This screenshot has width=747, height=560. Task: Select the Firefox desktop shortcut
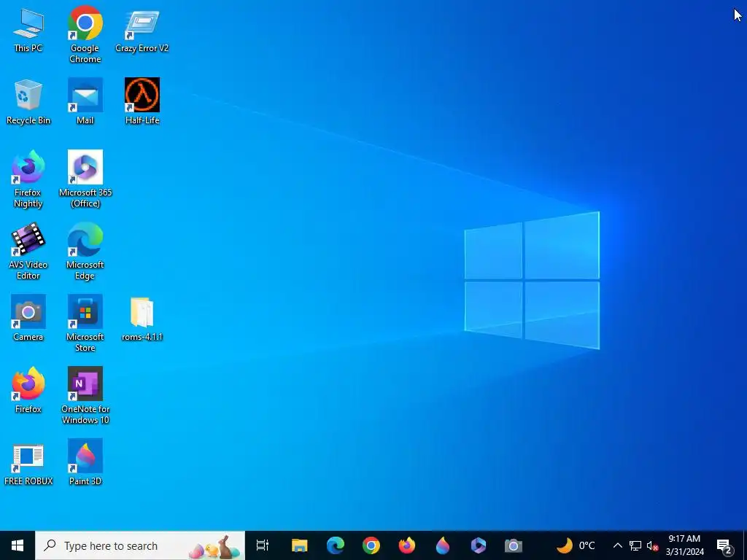[28, 390]
